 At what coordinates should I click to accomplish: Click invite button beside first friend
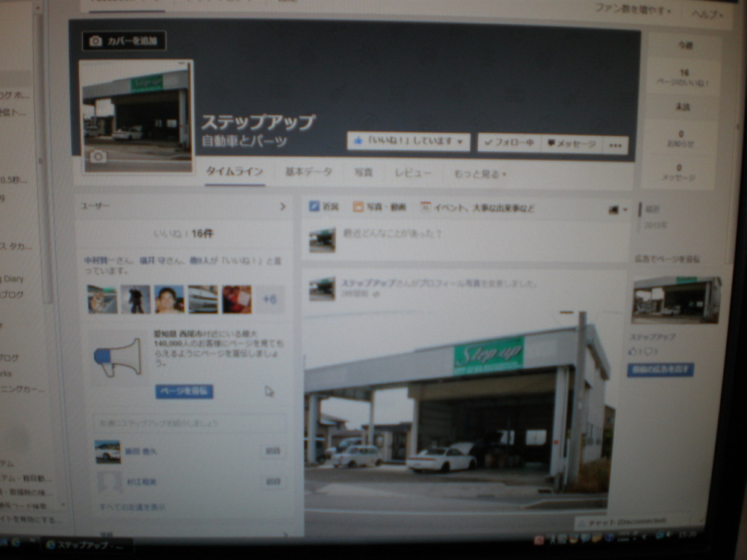click(x=273, y=451)
